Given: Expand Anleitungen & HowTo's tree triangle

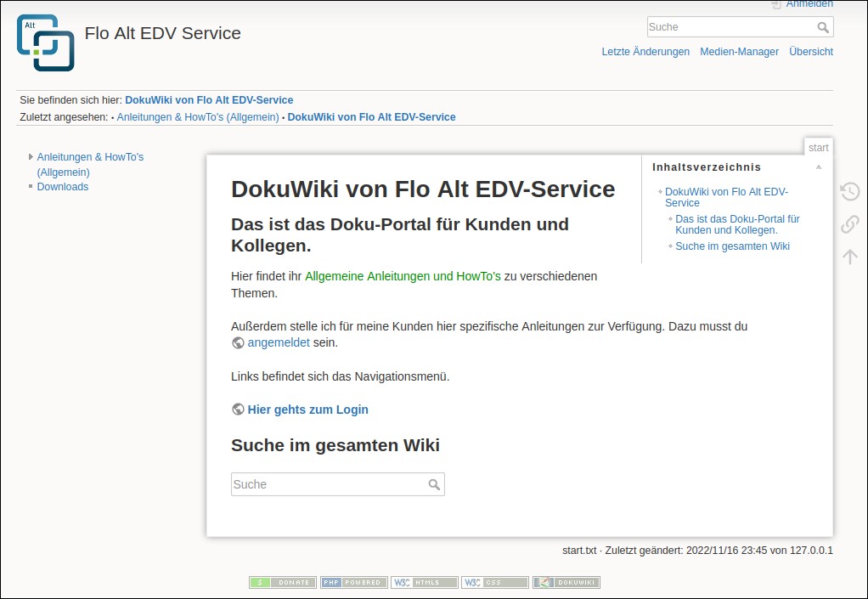Looking at the screenshot, I should pyautogui.click(x=31, y=156).
